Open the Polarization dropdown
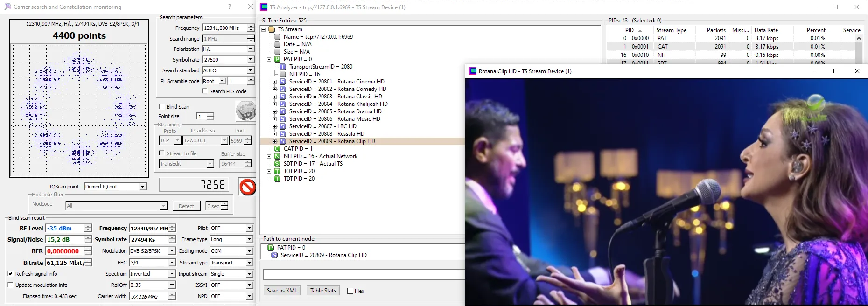 pyautogui.click(x=251, y=49)
